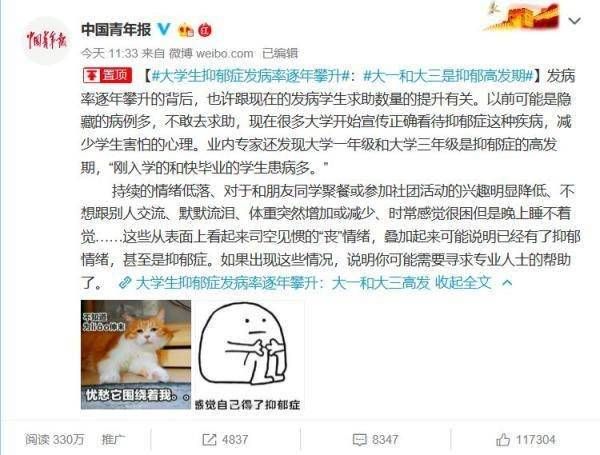The height and width of the screenshot is (455, 600).
Task: Open post options chevron at top right
Action: click(575, 21)
